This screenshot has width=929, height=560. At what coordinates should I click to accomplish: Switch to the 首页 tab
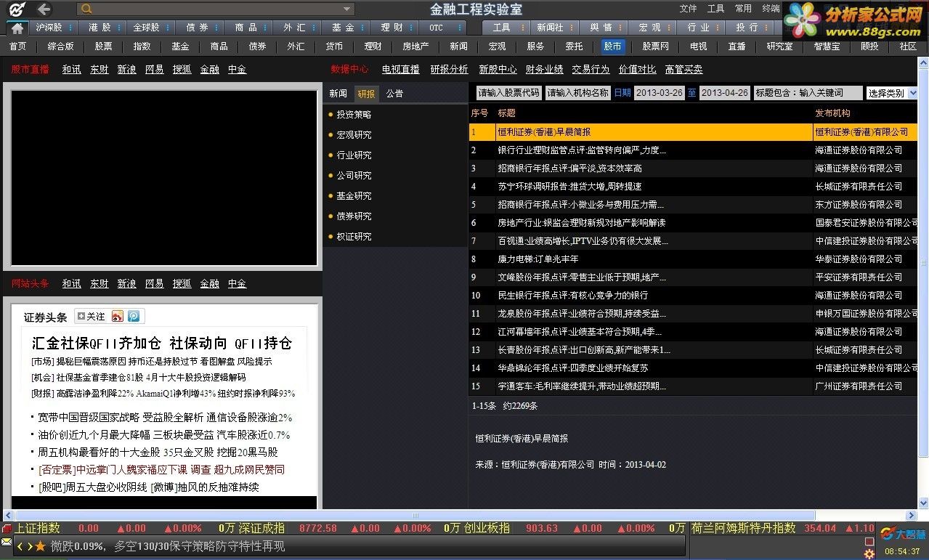[18, 46]
